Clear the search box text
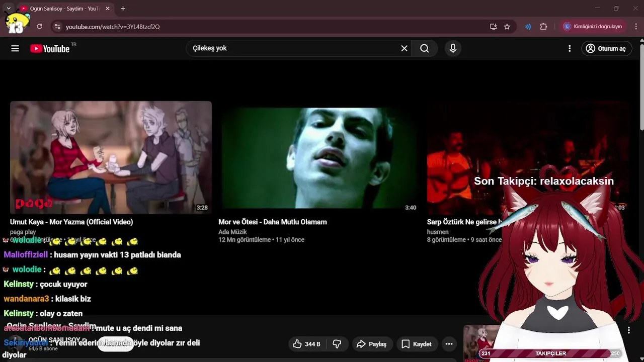 404,48
